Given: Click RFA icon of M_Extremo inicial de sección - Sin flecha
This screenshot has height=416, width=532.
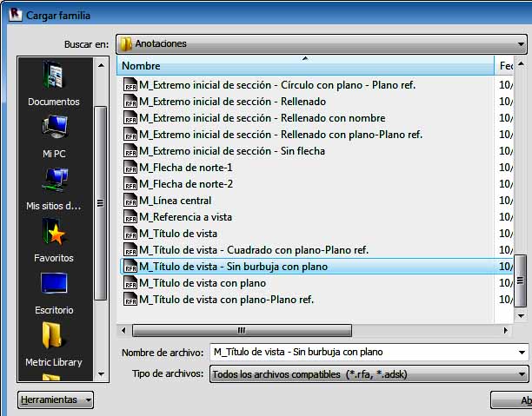Looking at the screenshot, I should coord(130,151).
